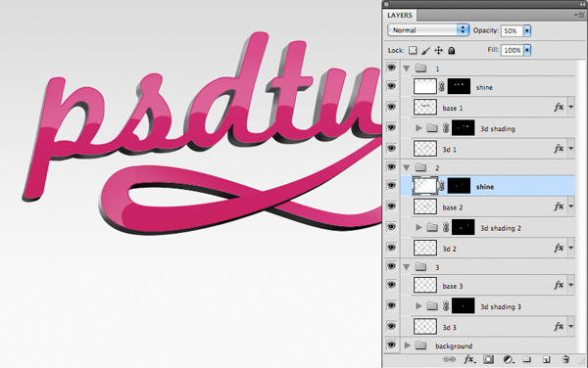Screen dimensions: 588x368
Task: Open the Opacity slider arrow
Action: [527, 30]
